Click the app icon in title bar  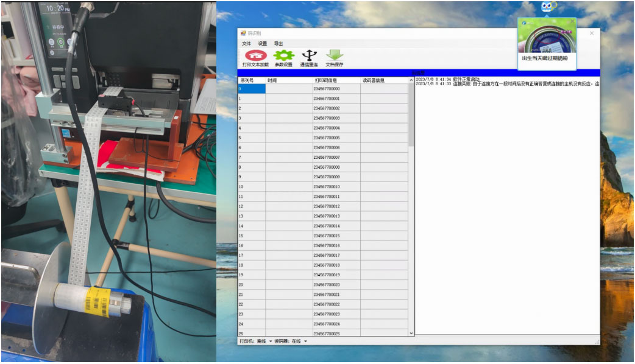point(243,33)
